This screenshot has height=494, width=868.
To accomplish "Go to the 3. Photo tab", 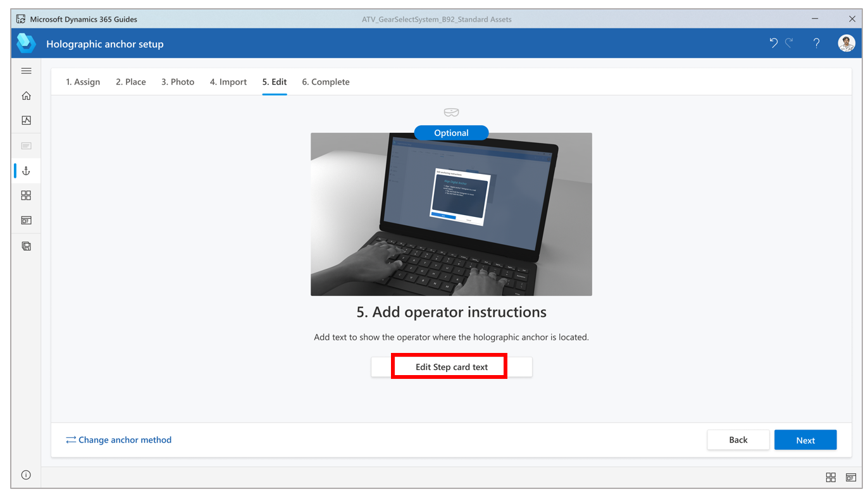I will coord(178,82).
